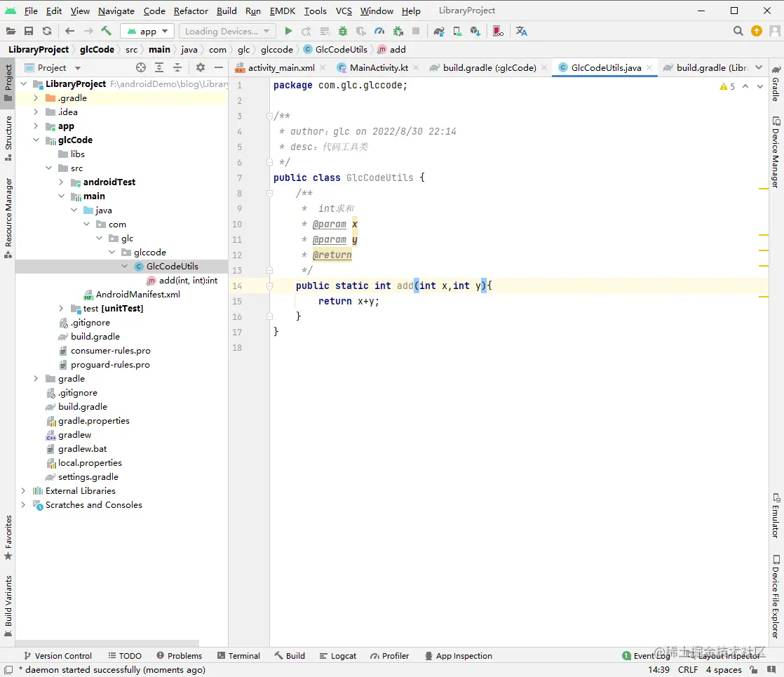The width and height of the screenshot is (784, 677).
Task: Go to previous highlighted error arrow
Action: click(x=745, y=86)
